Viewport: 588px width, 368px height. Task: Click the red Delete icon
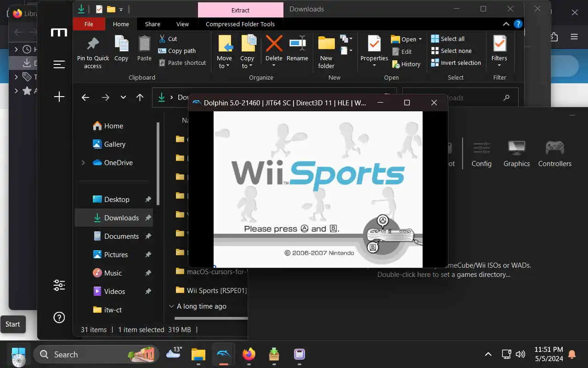pyautogui.click(x=274, y=44)
